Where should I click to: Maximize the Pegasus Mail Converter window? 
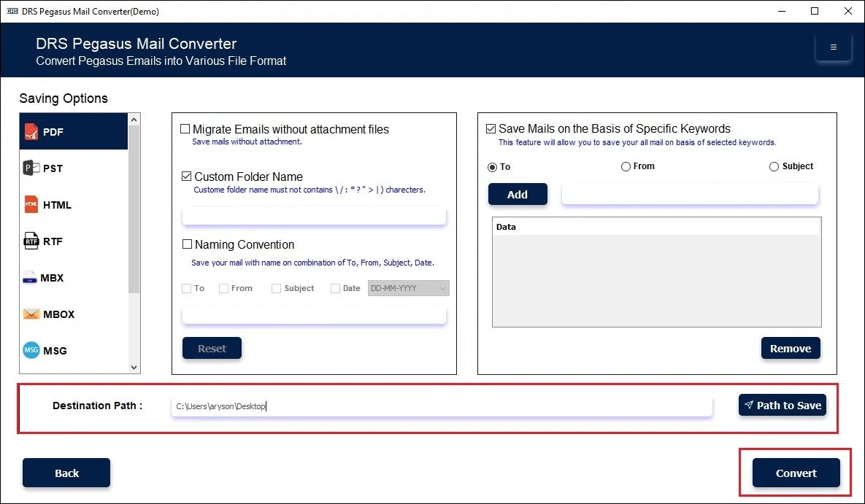point(815,11)
